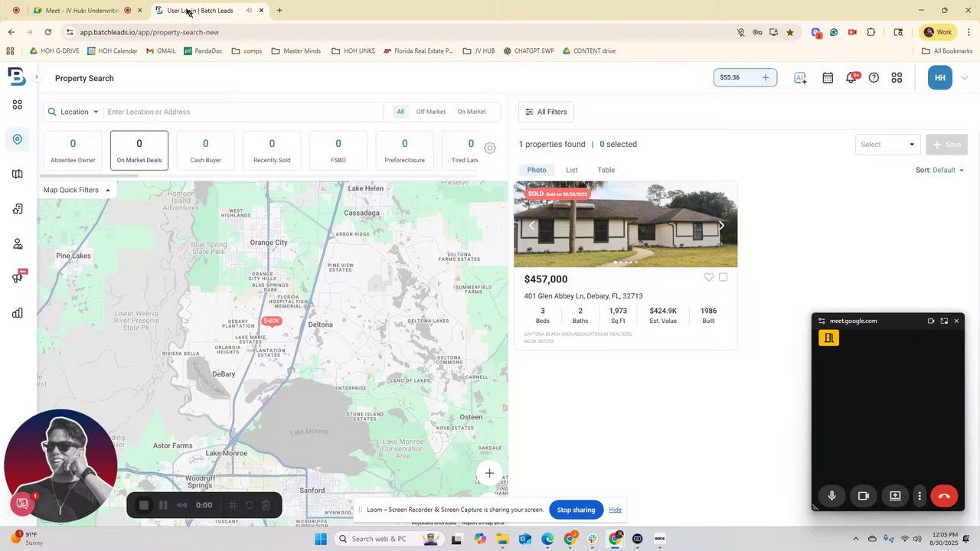Open the Location type dropdown
980x551 pixels.
[73, 112]
